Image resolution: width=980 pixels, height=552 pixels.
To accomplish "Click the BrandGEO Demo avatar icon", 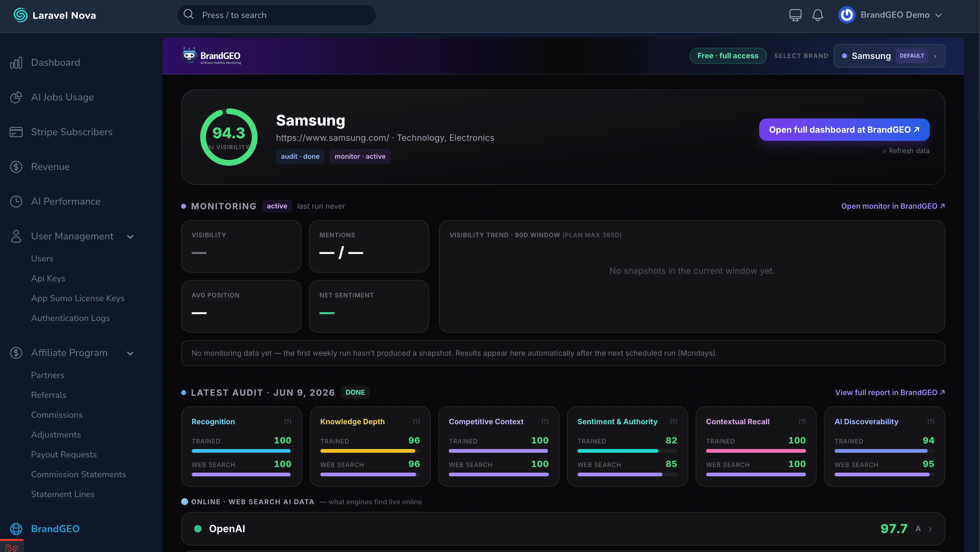I will coord(846,15).
